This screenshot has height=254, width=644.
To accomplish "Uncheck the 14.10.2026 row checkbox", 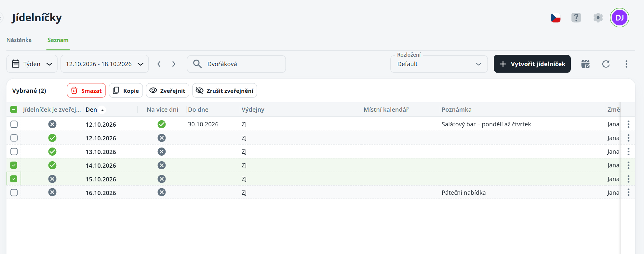I will 14,165.
